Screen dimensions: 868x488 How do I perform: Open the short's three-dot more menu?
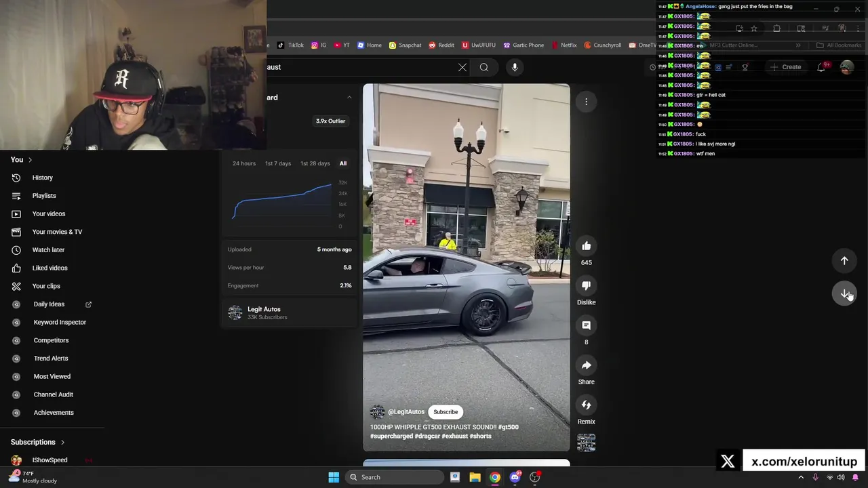(x=586, y=102)
